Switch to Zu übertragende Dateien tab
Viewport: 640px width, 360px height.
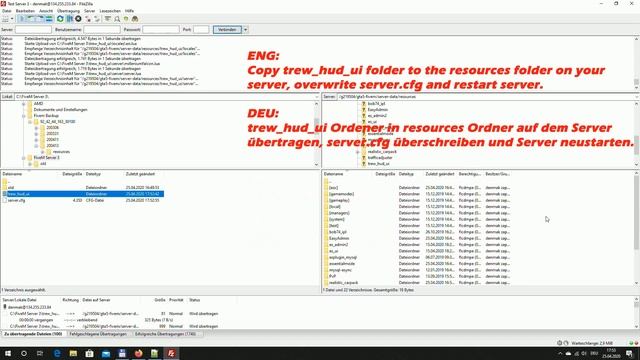[33, 334]
